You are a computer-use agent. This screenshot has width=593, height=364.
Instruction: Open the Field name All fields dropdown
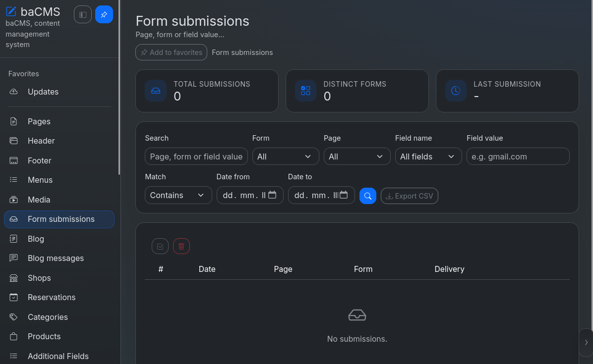(x=428, y=156)
